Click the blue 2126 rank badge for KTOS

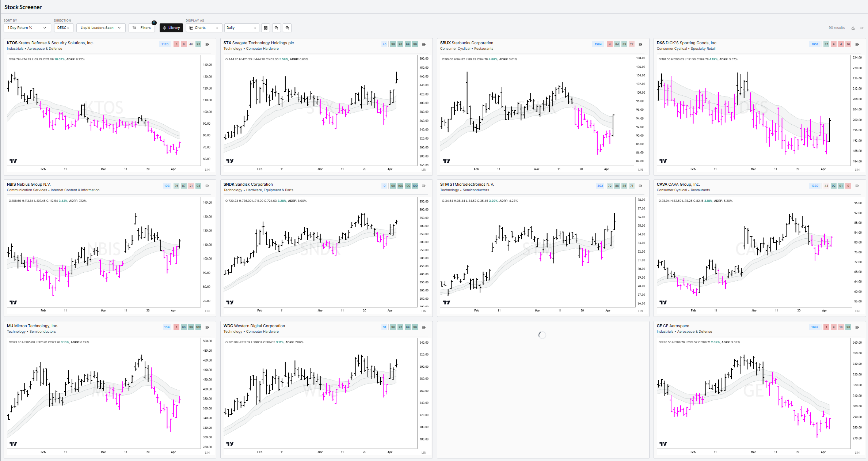click(x=165, y=44)
